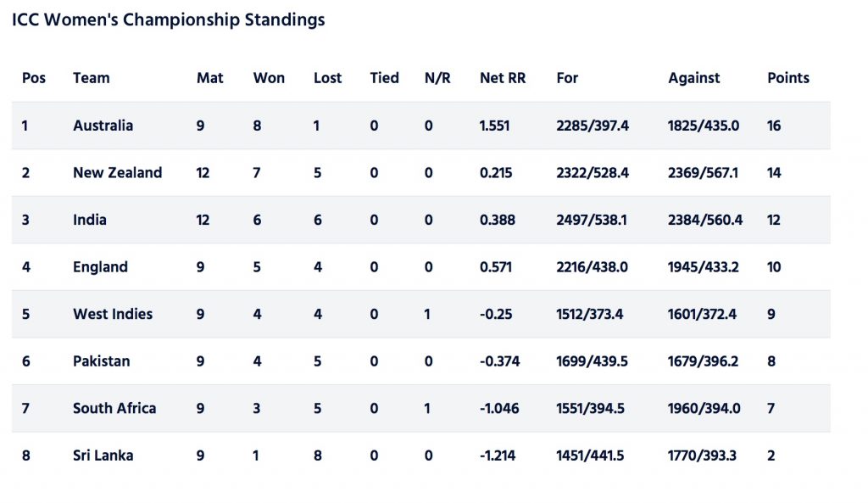Select the New Zealand team name
Viewport: 868px width, 503px height.
point(117,173)
